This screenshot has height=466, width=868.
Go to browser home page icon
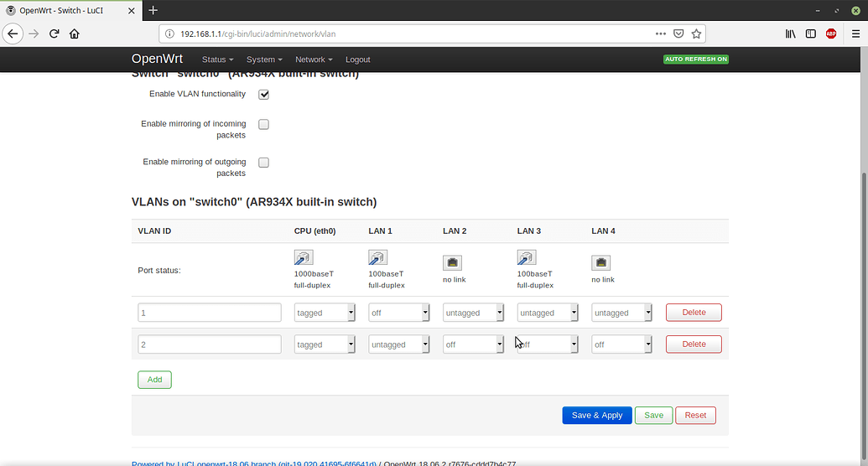coord(75,34)
